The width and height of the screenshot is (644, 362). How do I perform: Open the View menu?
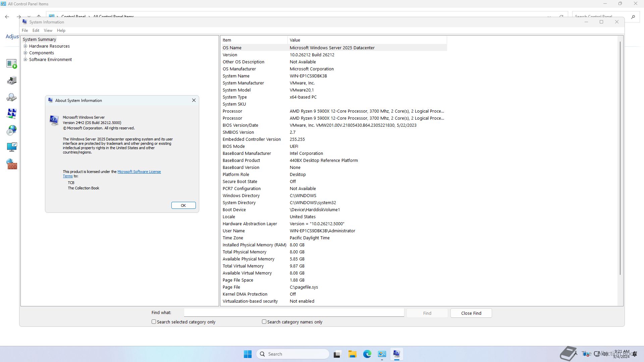click(x=48, y=31)
